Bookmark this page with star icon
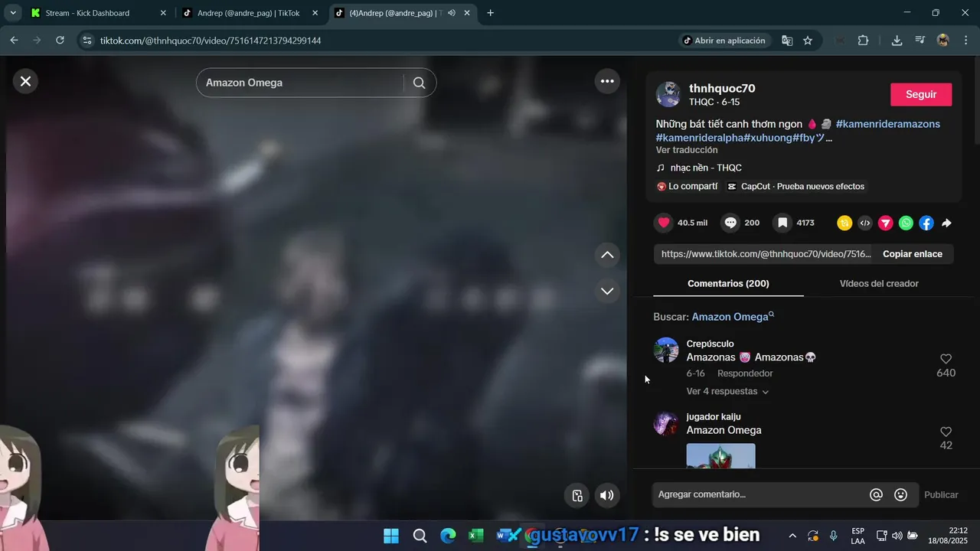Viewport: 980px width, 551px height. pyautogui.click(x=808, y=41)
